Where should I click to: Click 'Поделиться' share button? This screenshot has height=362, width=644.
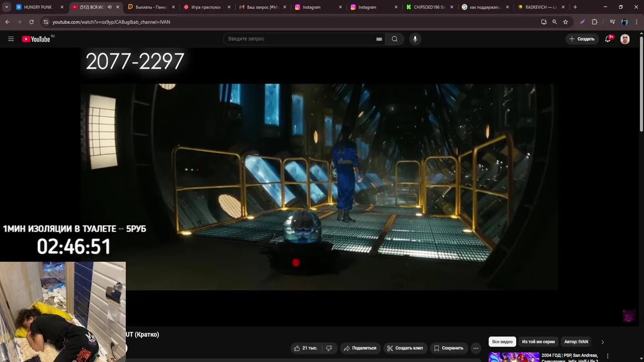click(360, 348)
